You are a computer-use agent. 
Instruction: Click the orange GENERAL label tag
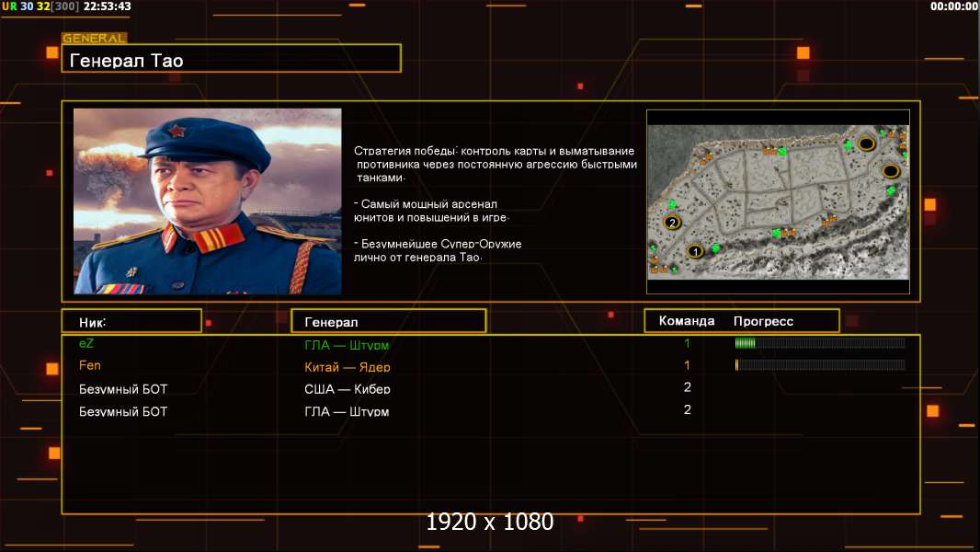coord(94,38)
